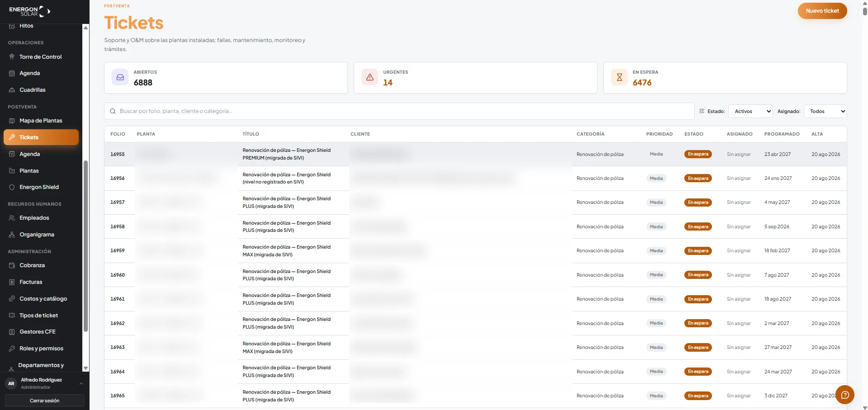The height and width of the screenshot is (410, 868).
Task: Open Mapa de Plantas menu item
Action: coord(41,121)
